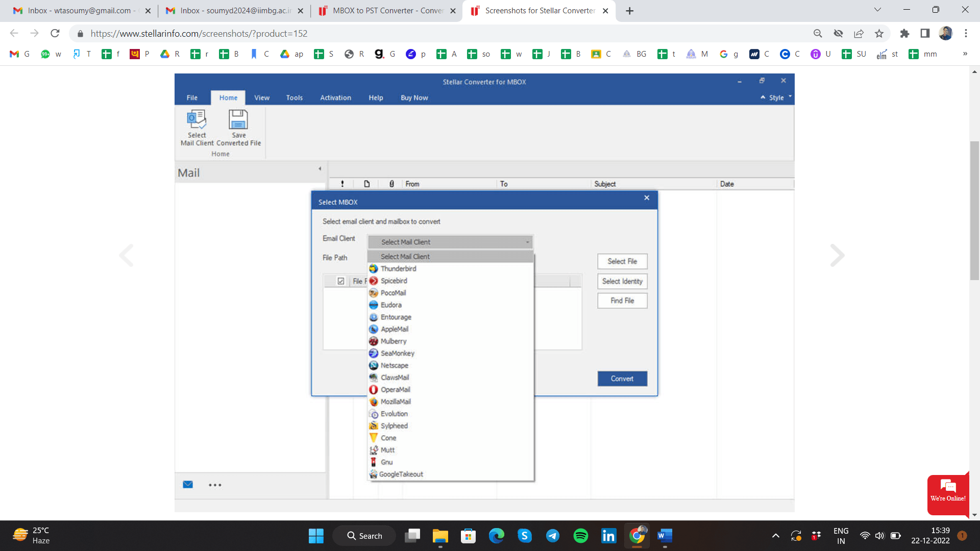This screenshot has width=980, height=551.
Task: Switch to the wtasoumy Gmail Inbox tab
Action: (82, 11)
